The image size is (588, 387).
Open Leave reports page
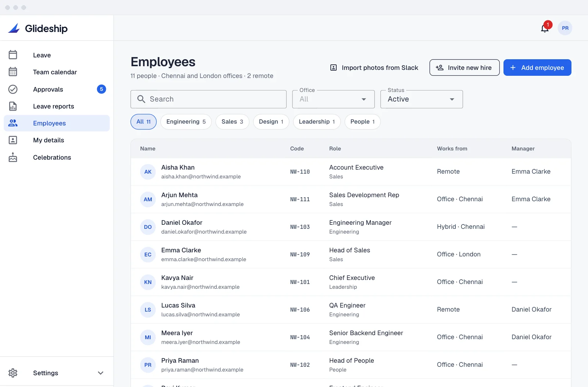[57, 106]
